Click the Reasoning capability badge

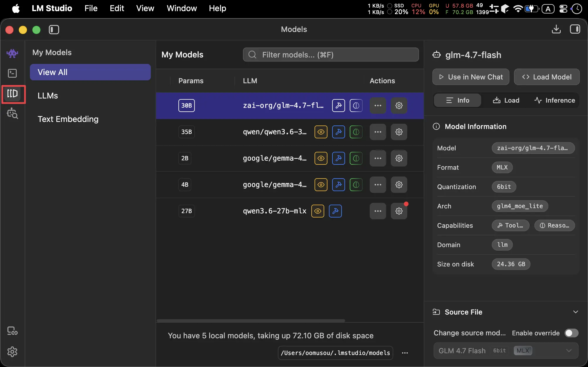coord(555,225)
